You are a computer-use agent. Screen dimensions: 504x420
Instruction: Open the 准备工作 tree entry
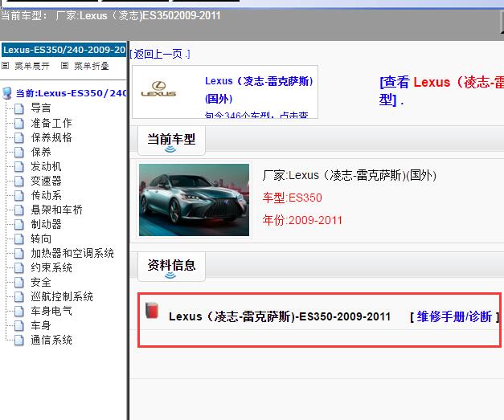(51, 123)
